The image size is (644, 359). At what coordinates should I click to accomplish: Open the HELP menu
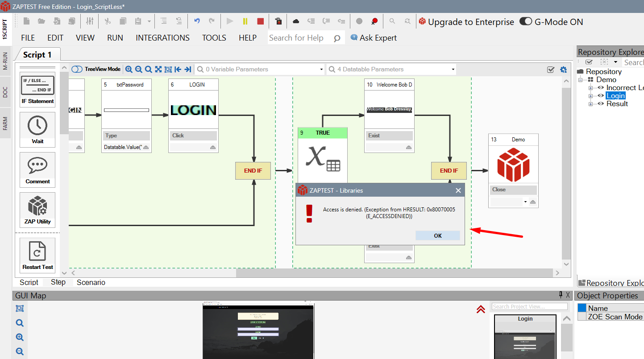pos(248,38)
